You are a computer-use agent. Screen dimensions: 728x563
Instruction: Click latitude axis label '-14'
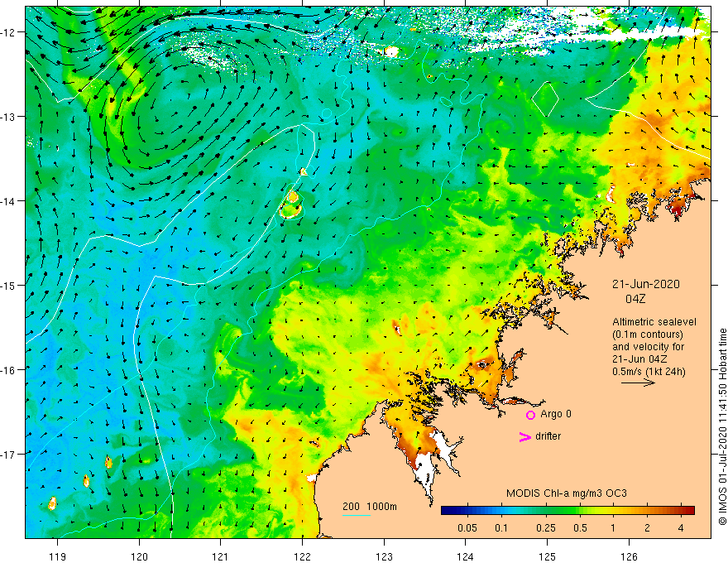point(8,201)
